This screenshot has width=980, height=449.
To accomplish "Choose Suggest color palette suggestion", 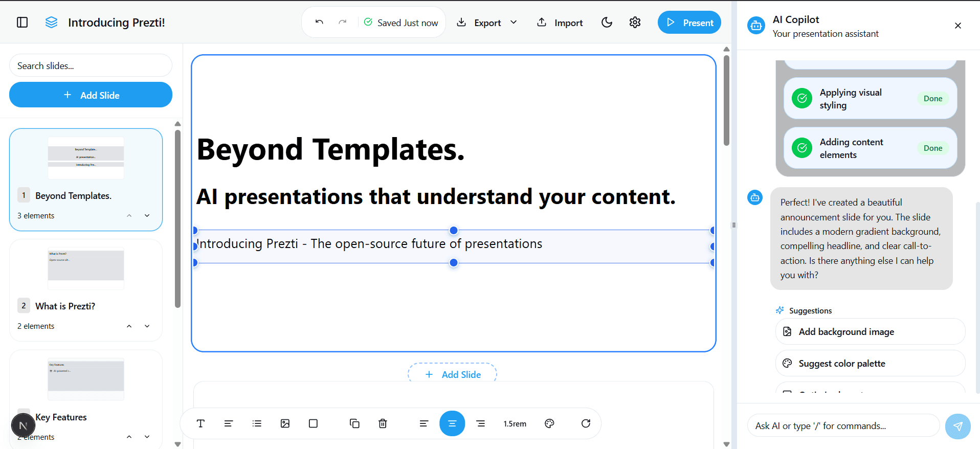I will point(870,363).
